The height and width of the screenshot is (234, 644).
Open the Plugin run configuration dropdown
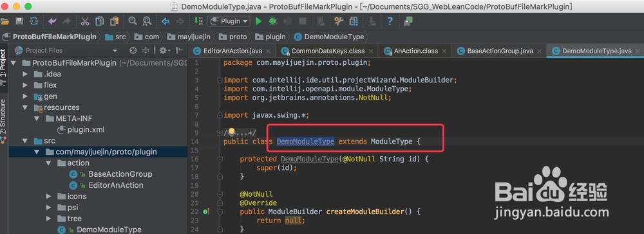pyautogui.click(x=229, y=21)
